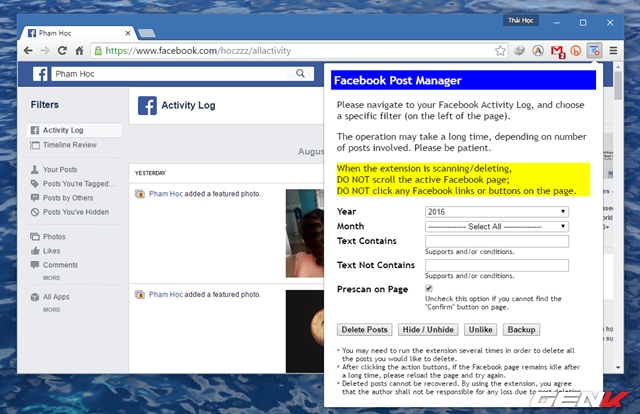The image size is (640, 414).
Task: Click the Facebook search magnifier icon
Action: pos(300,74)
